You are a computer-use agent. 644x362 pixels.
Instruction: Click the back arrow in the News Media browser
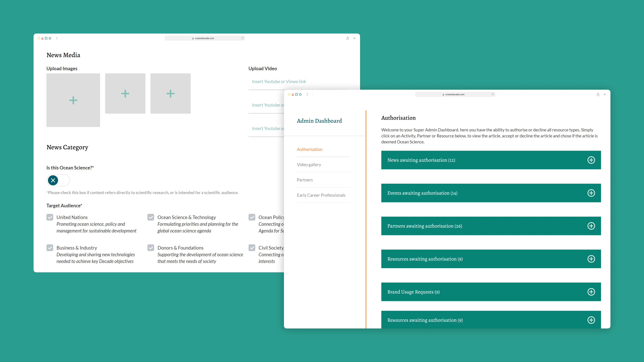[57, 38]
